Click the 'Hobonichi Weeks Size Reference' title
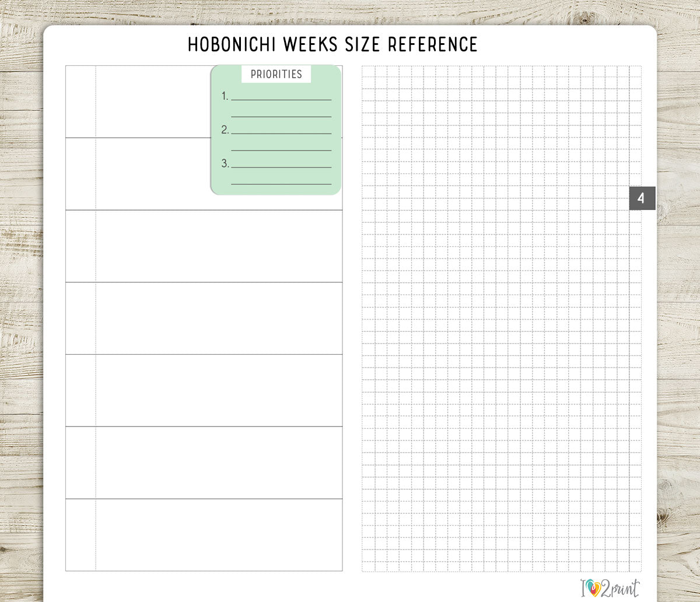 (332, 44)
